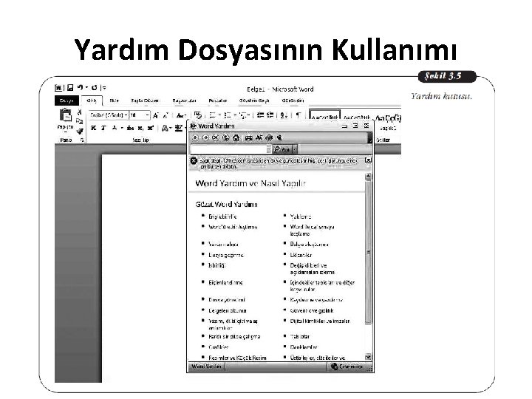The height and width of the screenshot is (399, 532).
Task: Switch to the Postalar tab
Action: pos(218,100)
